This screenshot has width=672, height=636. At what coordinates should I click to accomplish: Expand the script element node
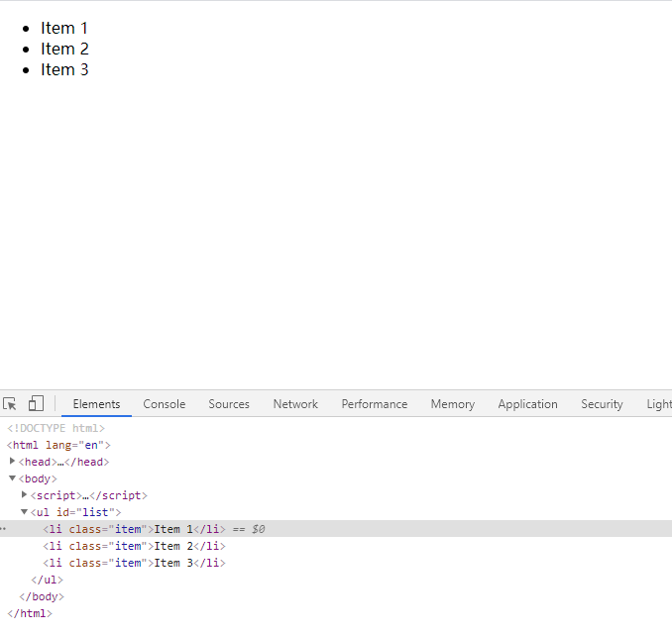point(25,494)
